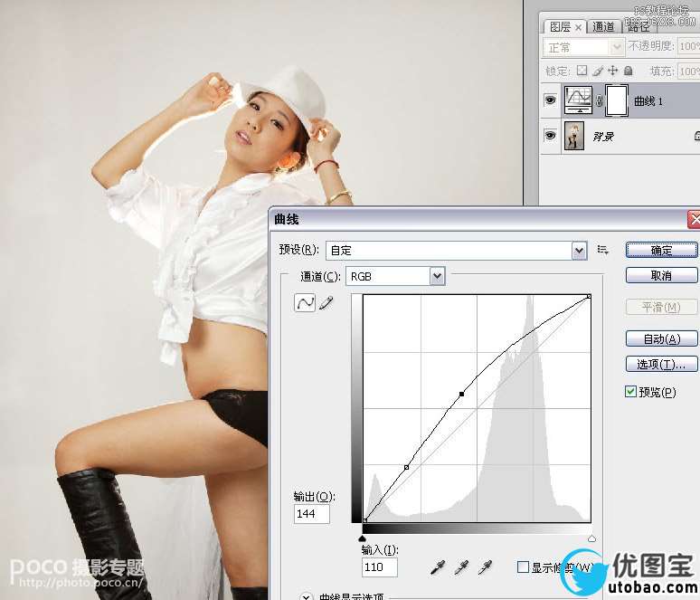Open the 预设 preset dropdown
This screenshot has height=600, width=700.
579,251
